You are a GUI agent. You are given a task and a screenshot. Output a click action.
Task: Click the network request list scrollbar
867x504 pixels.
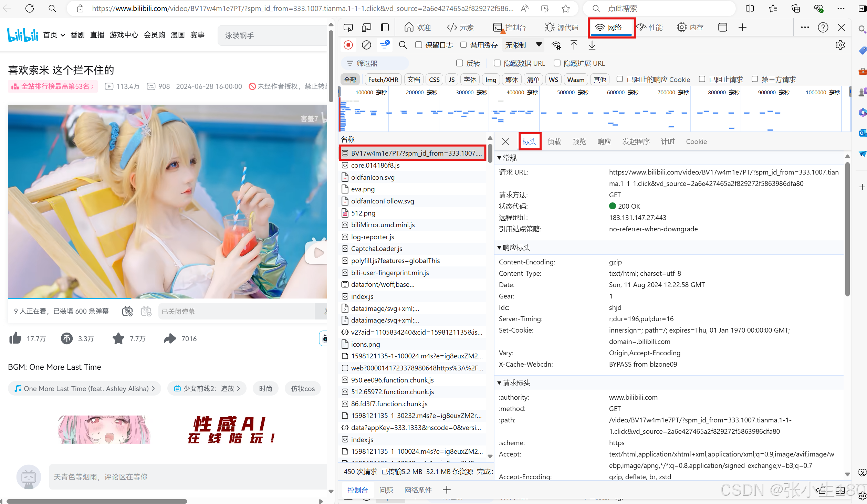click(490, 154)
